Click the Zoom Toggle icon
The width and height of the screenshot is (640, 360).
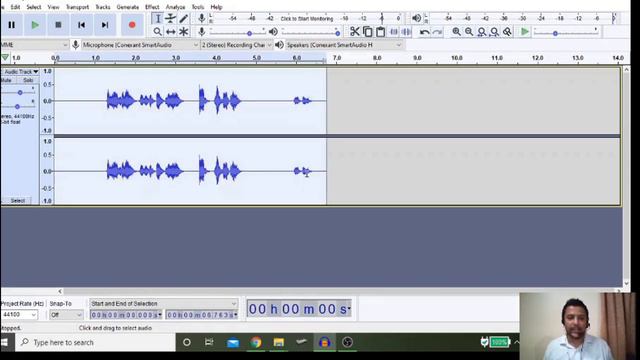(507, 31)
